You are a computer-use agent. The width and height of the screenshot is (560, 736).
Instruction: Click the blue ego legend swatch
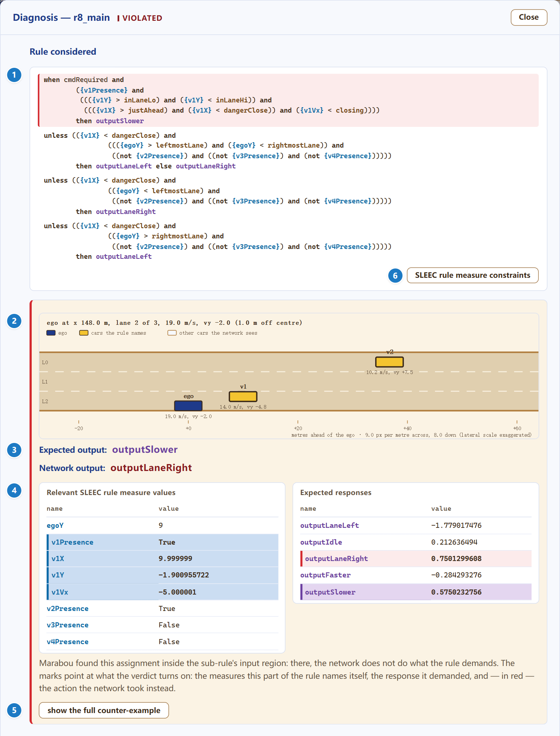click(x=51, y=333)
